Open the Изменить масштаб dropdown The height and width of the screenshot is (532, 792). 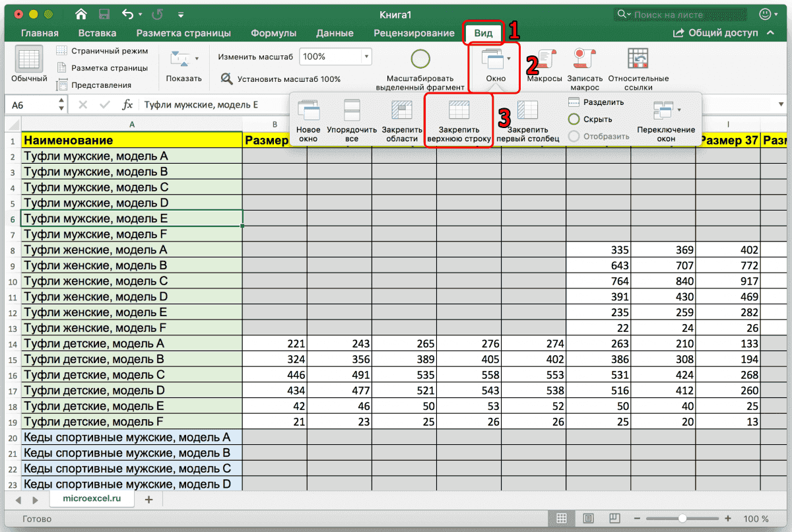click(365, 57)
